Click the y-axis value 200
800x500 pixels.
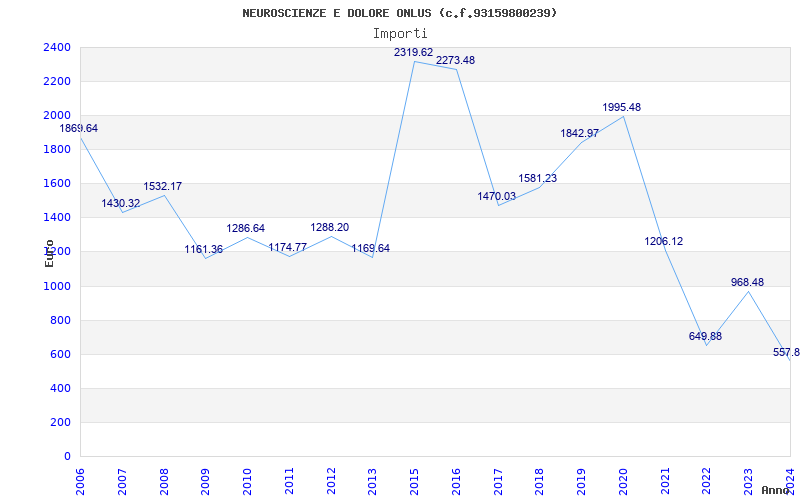click(61, 422)
